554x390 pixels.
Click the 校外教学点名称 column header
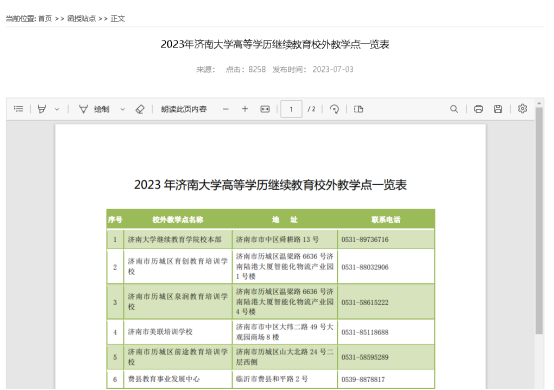pyautogui.click(x=178, y=220)
